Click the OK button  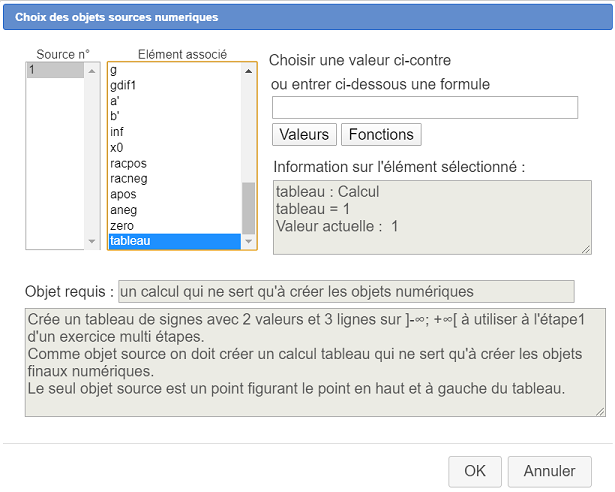pos(475,471)
